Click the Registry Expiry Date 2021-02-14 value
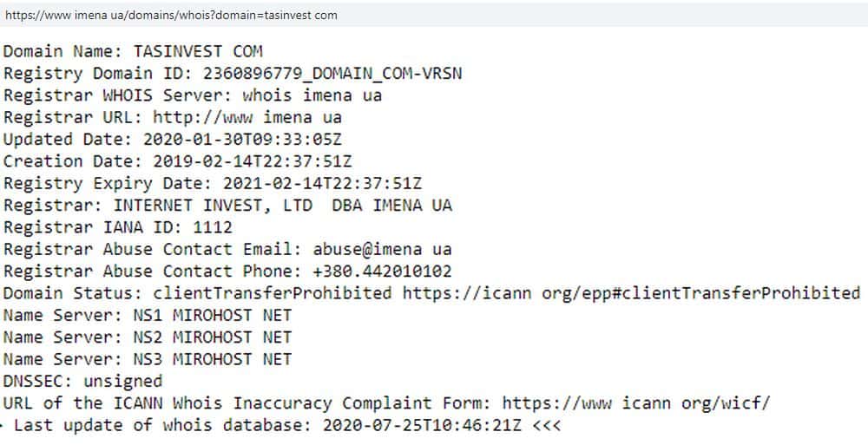The image size is (868, 445). [x=322, y=183]
